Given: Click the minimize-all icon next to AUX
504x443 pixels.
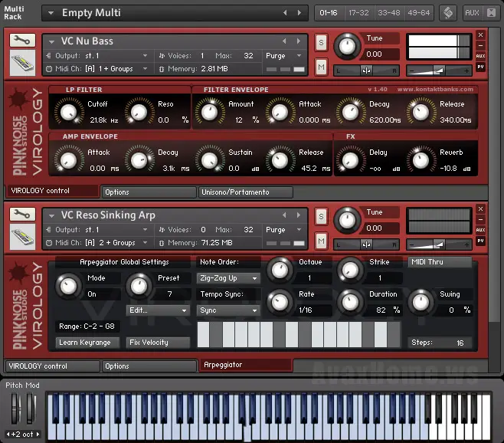Looking at the screenshot, I should (492, 13).
